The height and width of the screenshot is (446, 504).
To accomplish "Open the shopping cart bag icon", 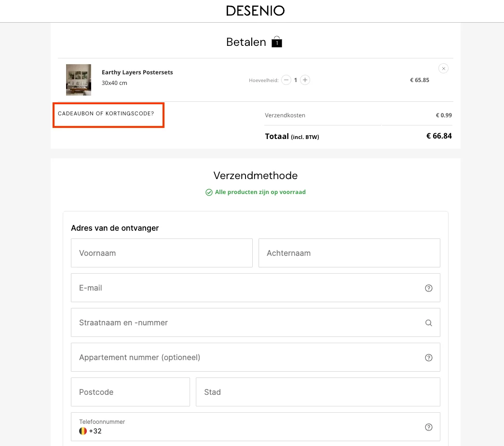I will (276, 42).
